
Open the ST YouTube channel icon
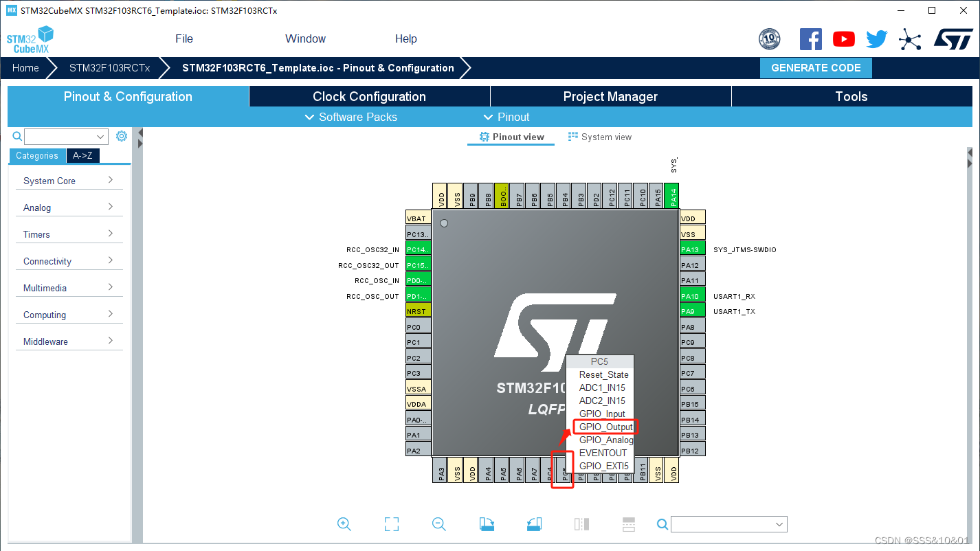click(844, 39)
